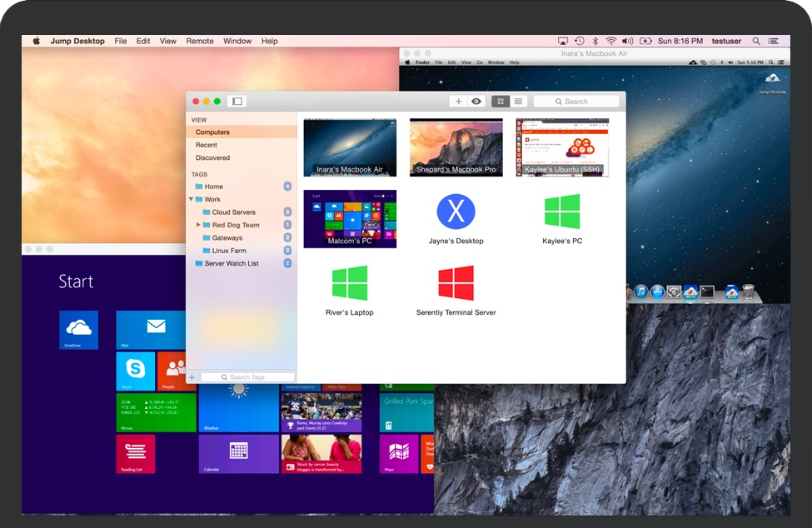812x528 pixels.
Task: Click the battery charging icon
Action: tap(645, 41)
